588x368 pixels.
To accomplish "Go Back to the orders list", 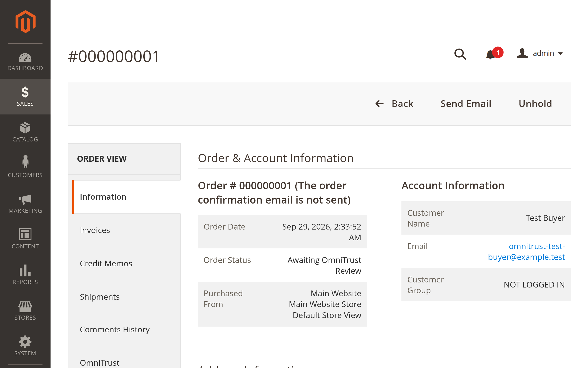I will pyautogui.click(x=394, y=104).
